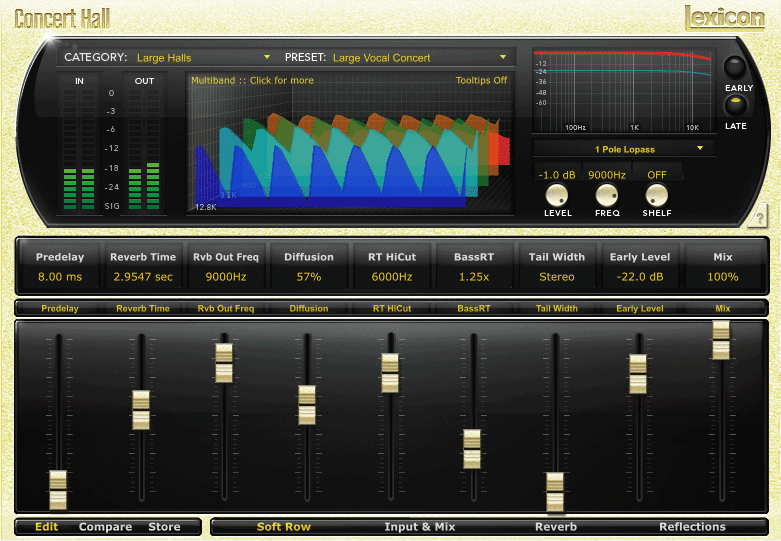Switch to the Input & Mix tab
The image size is (781, 541).
point(419,527)
